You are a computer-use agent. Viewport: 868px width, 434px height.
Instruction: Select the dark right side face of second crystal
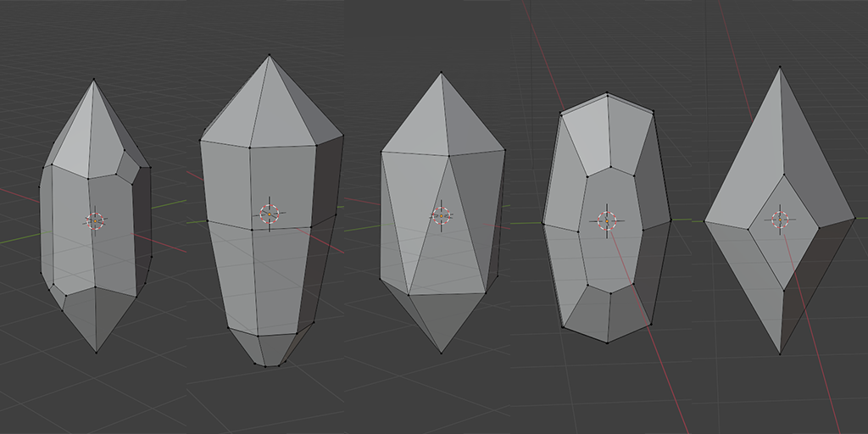click(328, 180)
